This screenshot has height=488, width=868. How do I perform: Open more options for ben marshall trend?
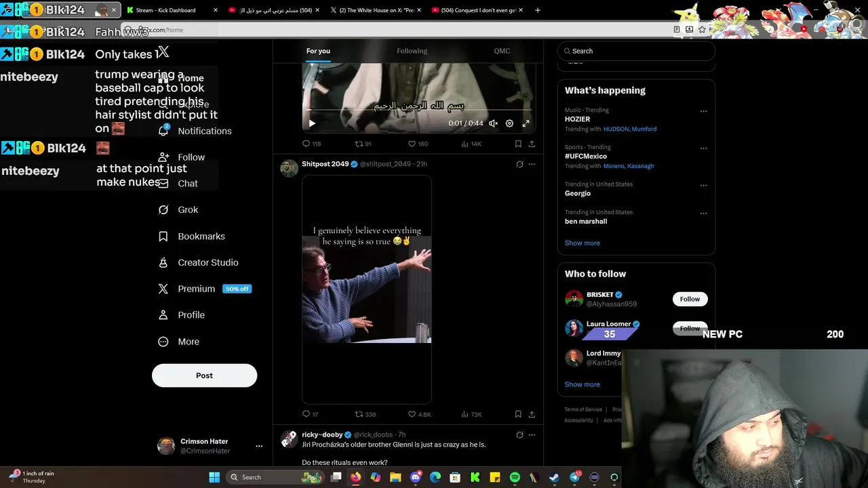703,213
